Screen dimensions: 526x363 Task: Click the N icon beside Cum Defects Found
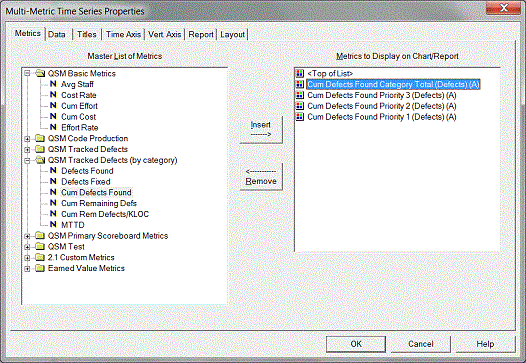pyautogui.click(x=53, y=192)
